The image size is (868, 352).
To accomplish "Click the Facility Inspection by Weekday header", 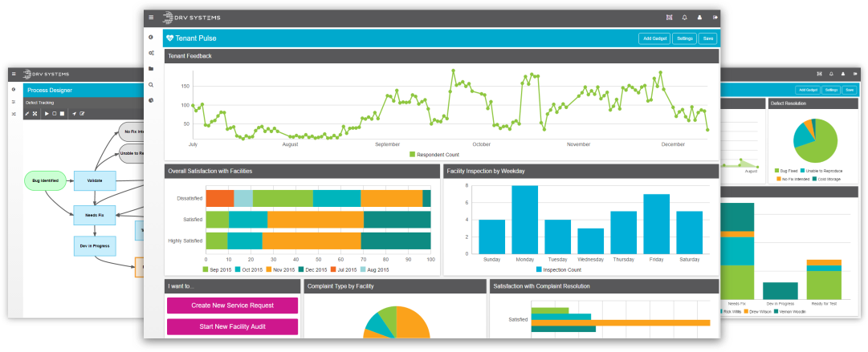I will tap(581, 172).
